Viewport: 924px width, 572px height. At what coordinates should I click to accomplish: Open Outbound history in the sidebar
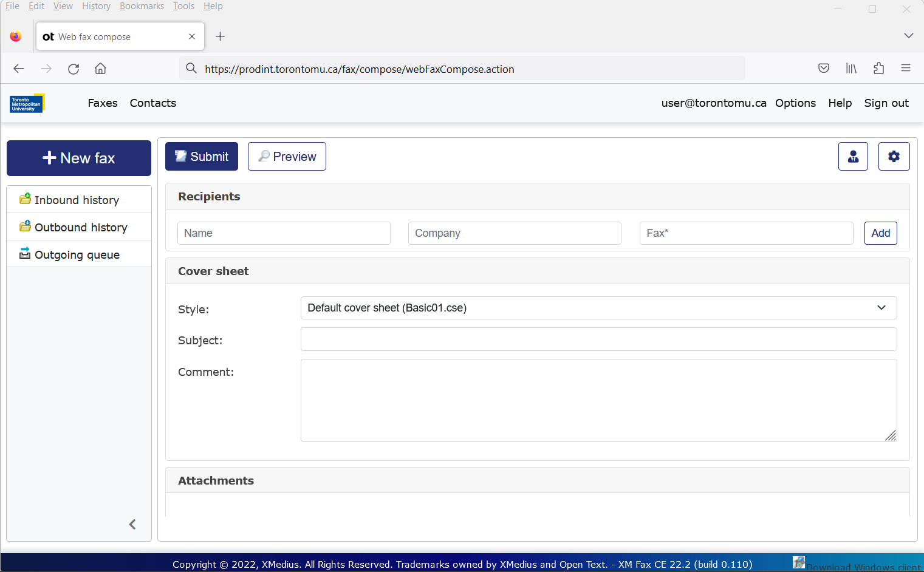81,227
